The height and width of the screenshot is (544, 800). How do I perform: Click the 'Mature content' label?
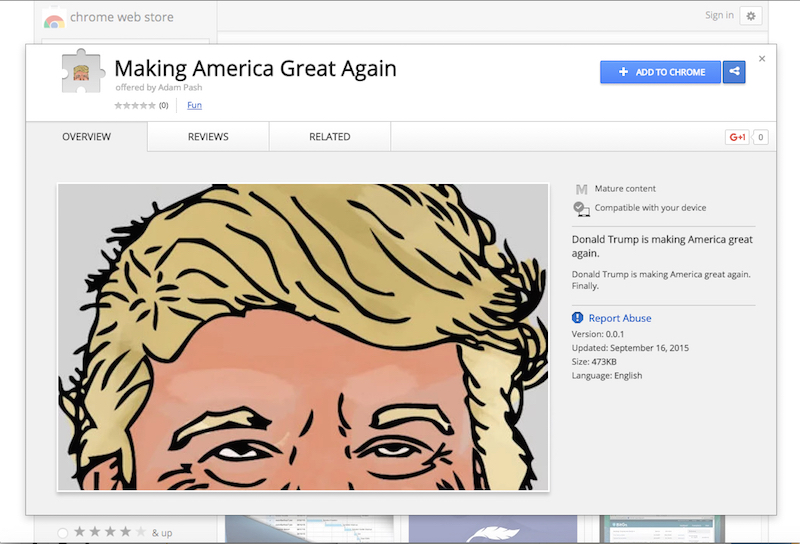(625, 188)
